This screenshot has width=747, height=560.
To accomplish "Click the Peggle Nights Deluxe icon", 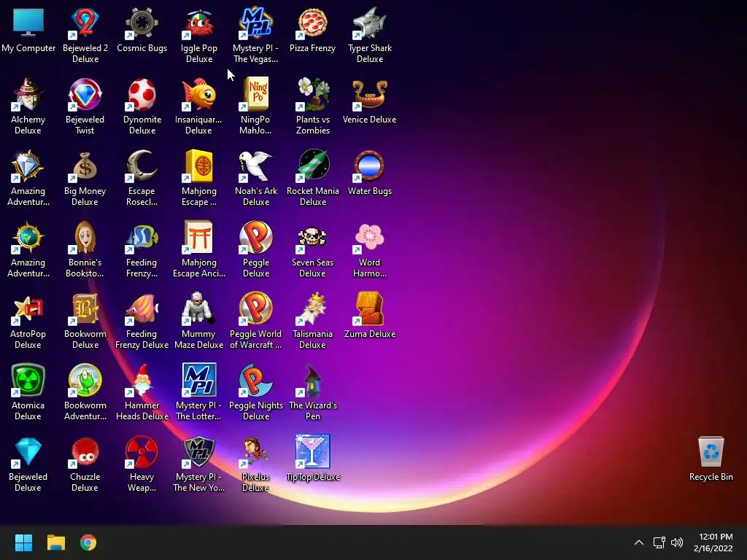I will click(255, 380).
